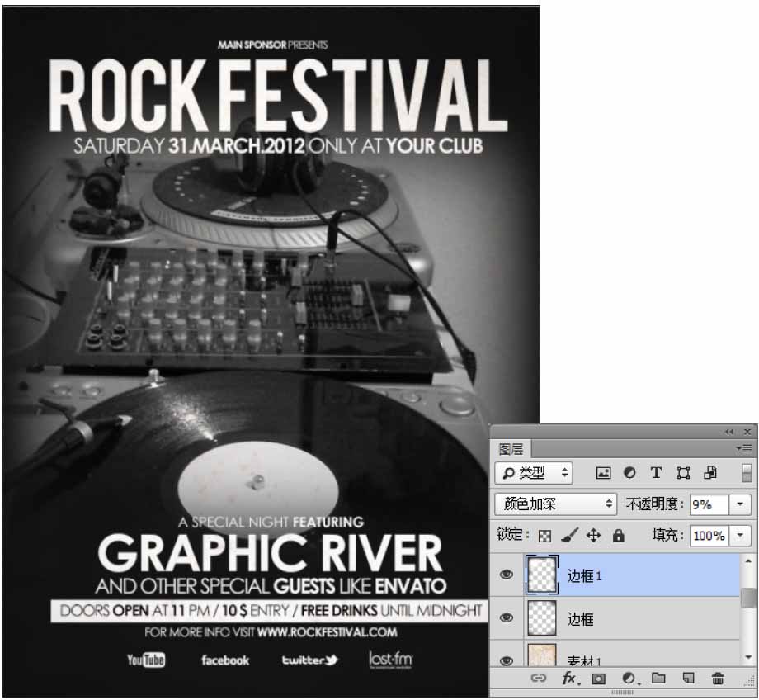Viewport: 759px width, 700px height.
Task: Open the 不透明度 opacity slider arrow
Action: point(740,504)
